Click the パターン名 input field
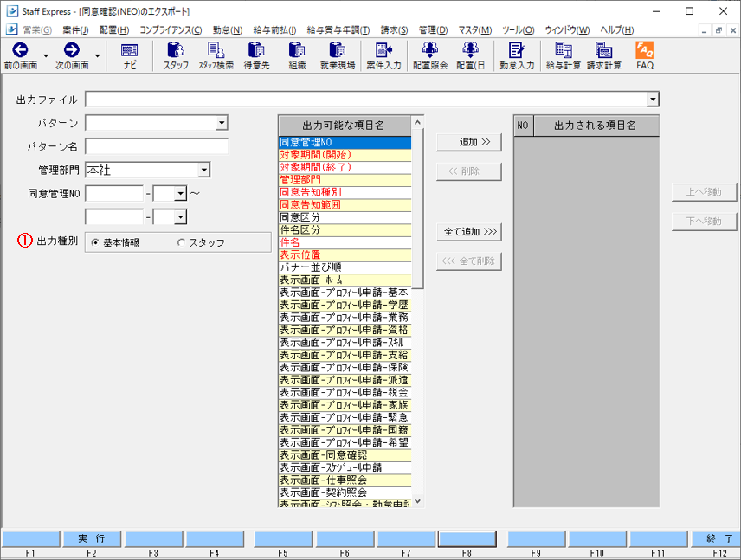 (157, 146)
